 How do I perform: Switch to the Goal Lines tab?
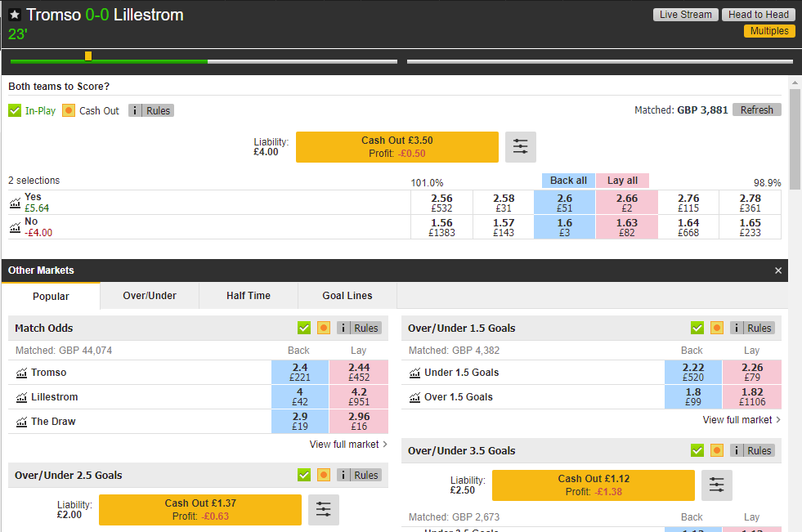point(347,296)
